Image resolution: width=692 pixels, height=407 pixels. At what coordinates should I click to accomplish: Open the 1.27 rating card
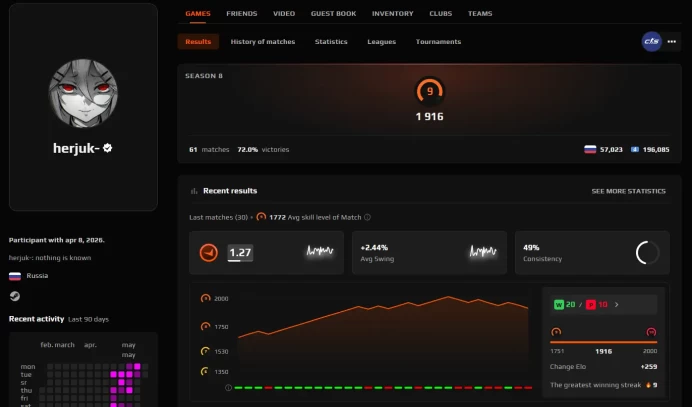pyautogui.click(x=266, y=252)
